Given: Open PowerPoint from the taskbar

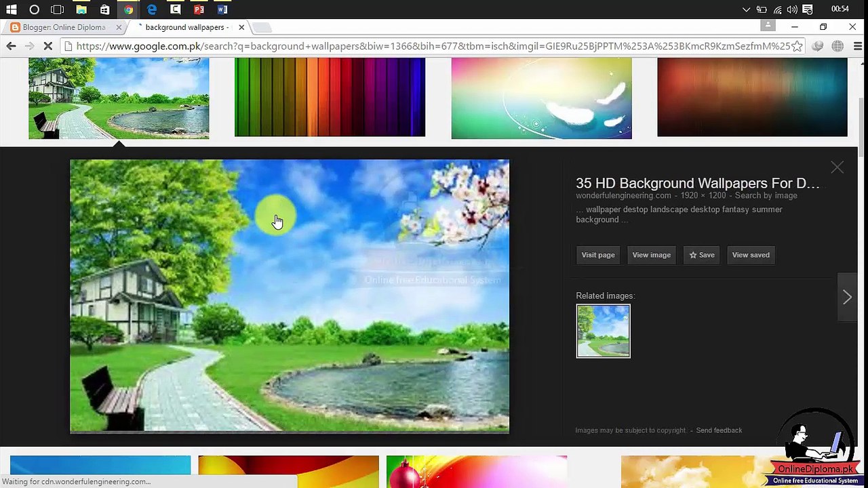Looking at the screenshot, I should click(x=199, y=9).
